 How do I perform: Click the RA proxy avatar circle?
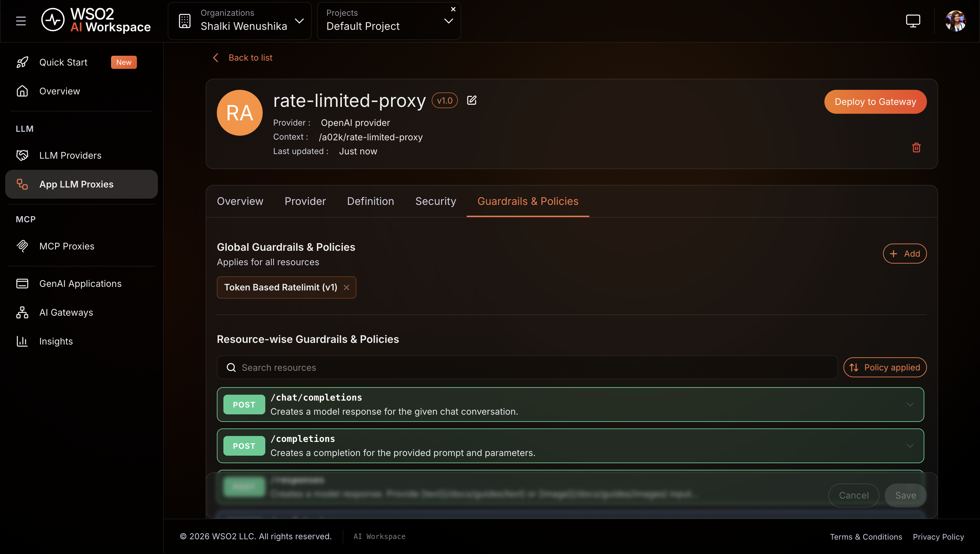(240, 113)
